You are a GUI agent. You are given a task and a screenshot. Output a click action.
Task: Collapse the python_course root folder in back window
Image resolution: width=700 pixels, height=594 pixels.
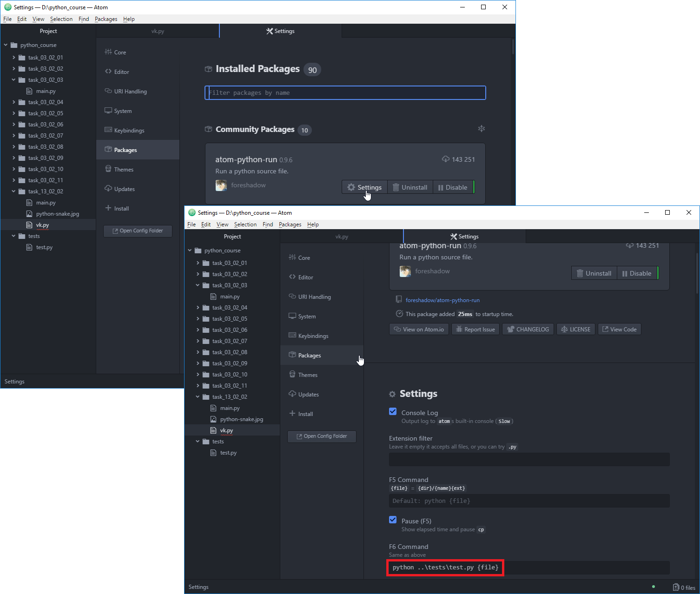[6, 45]
